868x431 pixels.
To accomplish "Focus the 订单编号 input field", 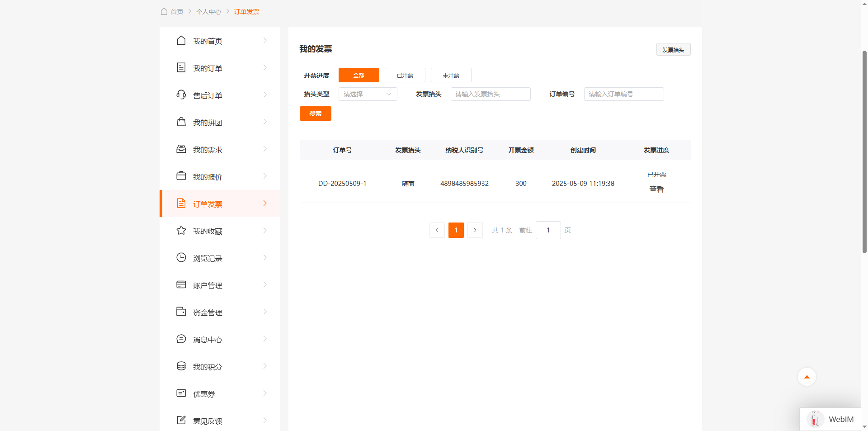I will (x=623, y=94).
